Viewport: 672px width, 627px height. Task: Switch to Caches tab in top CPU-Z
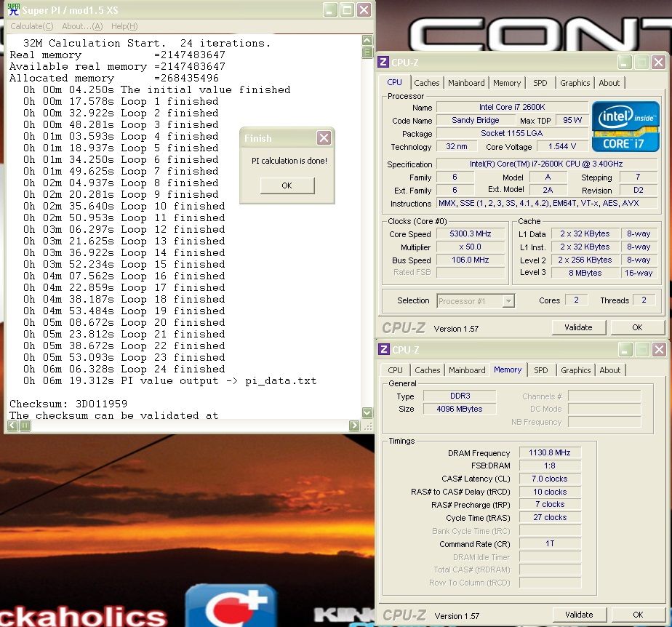[x=427, y=83]
